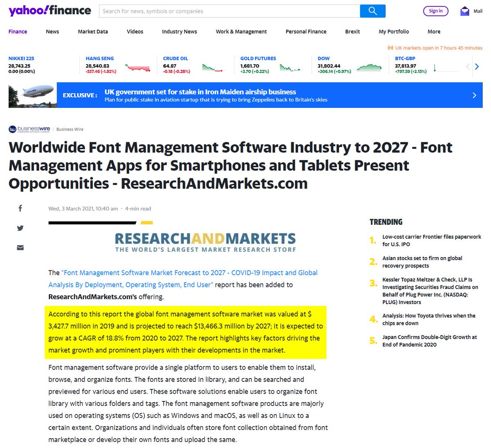Click the article publish date text
Image resolution: width=491 pixels, height=448 pixels.
83,208
